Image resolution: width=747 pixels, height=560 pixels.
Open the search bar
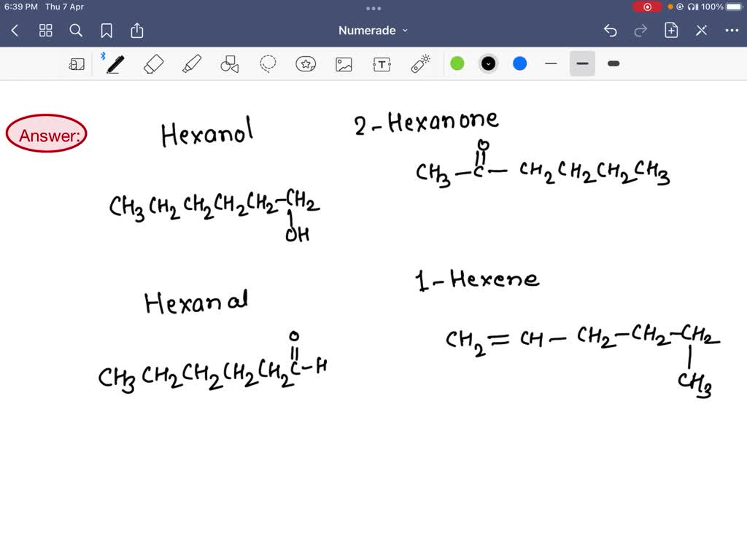(76, 31)
